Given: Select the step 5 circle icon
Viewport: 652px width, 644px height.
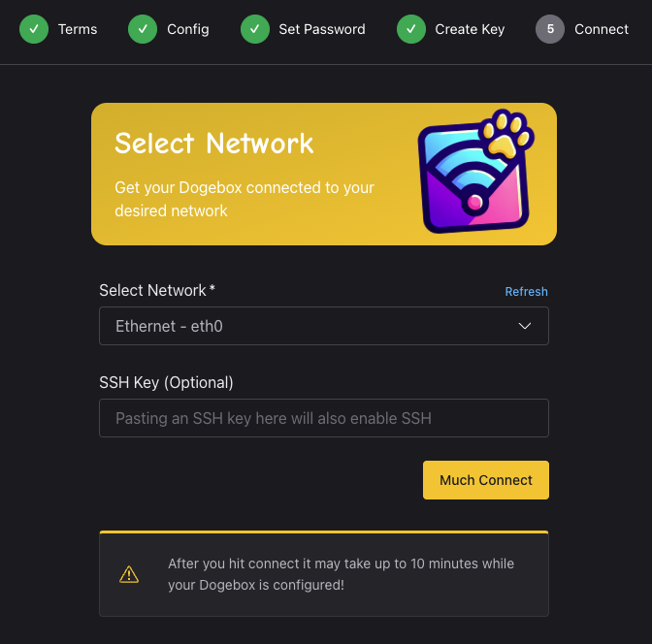Looking at the screenshot, I should click(550, 29).
